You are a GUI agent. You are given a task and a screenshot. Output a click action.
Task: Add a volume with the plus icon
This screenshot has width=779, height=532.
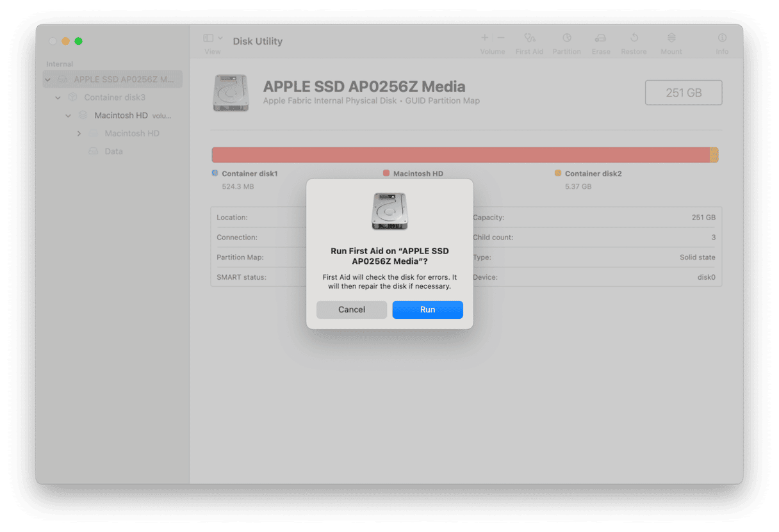(x=485, y=38)
